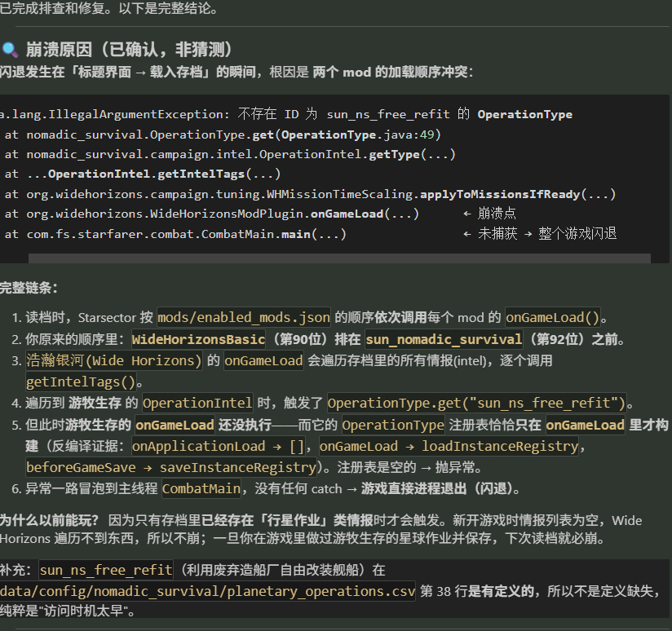Click the annotation 未捕获 → 整个游戏闪退

547,233
